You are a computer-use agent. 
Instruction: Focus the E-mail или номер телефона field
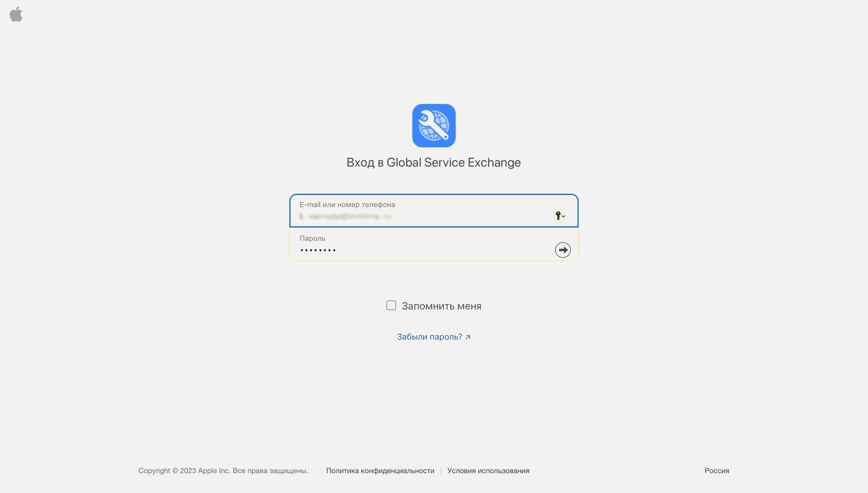coord(434,210)
